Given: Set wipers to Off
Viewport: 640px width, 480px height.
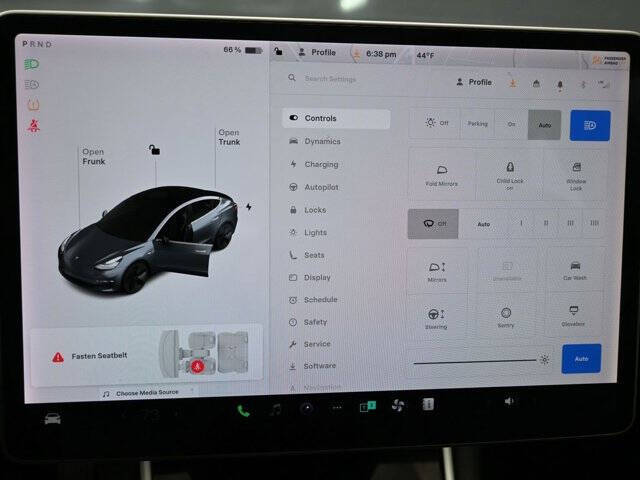Looking at the screenshot, I should (433, 224).
